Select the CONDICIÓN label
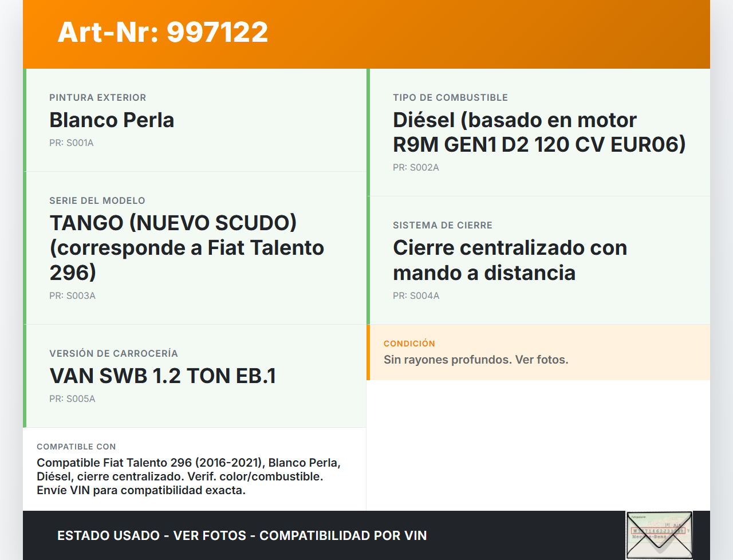 pyautogui.click(x=409, y=344)
